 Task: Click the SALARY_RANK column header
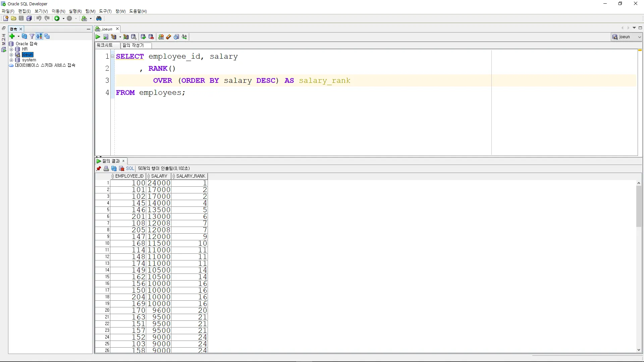pos(191,176)
